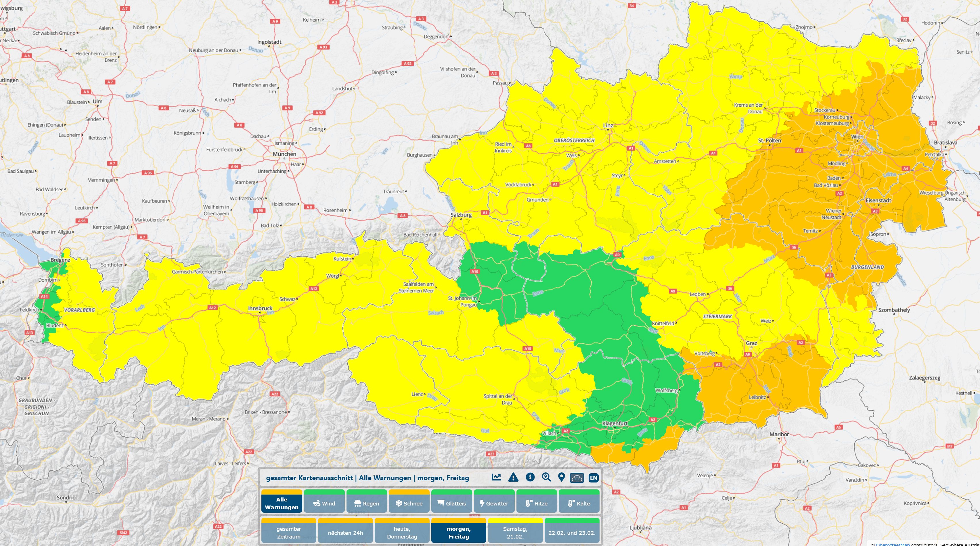This screenshot has width=980, height=546.
Task: Select nächsten 24h timeframe
Action: [345, 532]
